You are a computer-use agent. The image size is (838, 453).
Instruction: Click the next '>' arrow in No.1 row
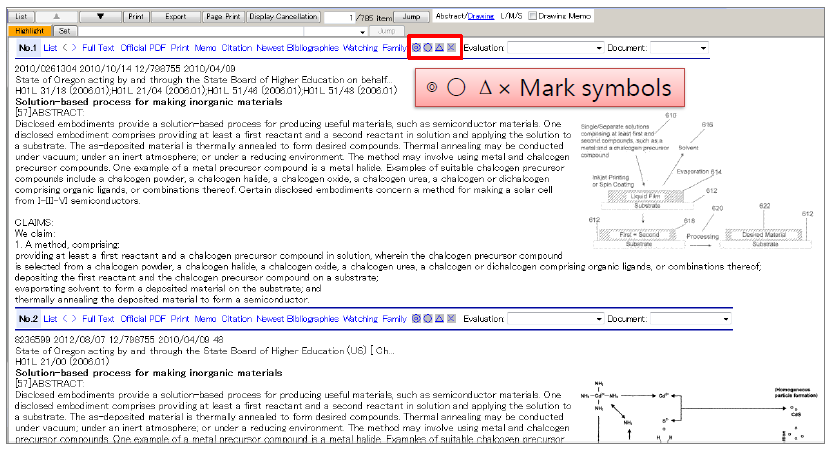[x=74, y=48]
